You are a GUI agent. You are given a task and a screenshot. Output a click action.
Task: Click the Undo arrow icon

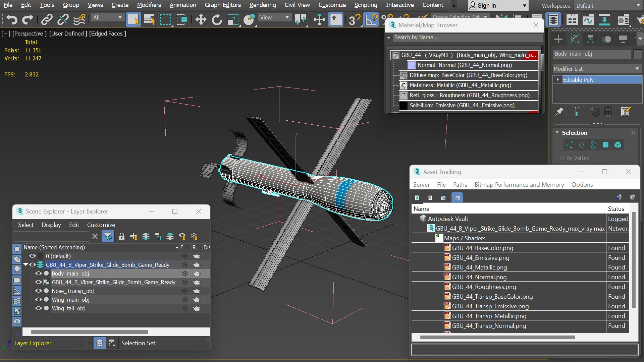[12, 19]
